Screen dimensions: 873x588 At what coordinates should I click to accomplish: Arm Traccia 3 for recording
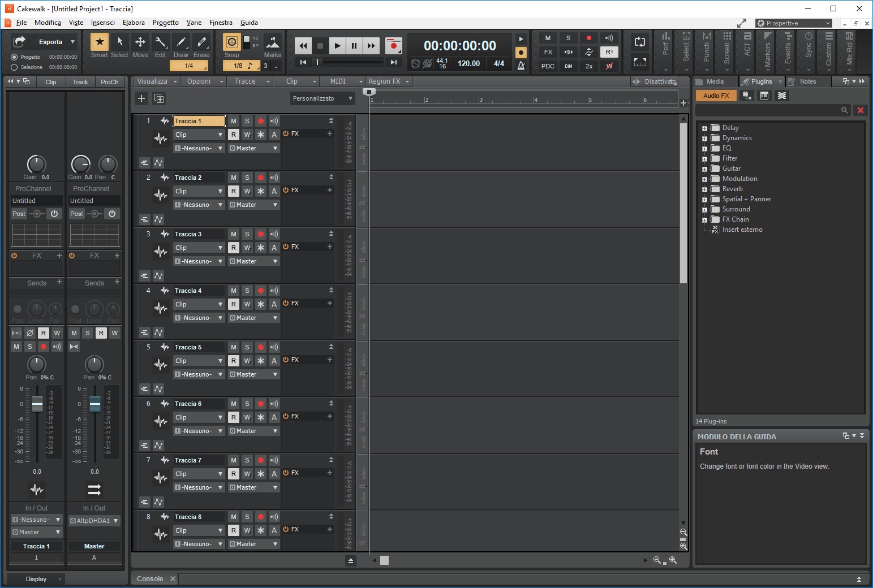(x=261, y=234)
